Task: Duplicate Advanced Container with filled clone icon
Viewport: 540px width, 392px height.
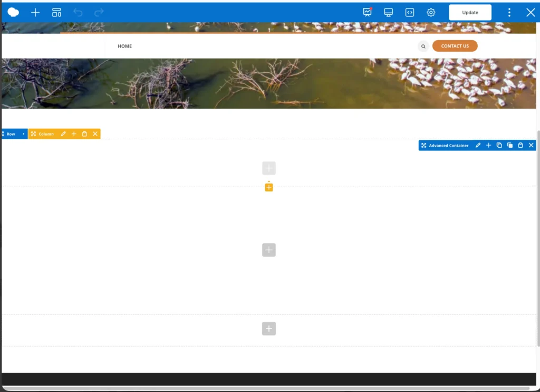Action: [x=510, y=146]
